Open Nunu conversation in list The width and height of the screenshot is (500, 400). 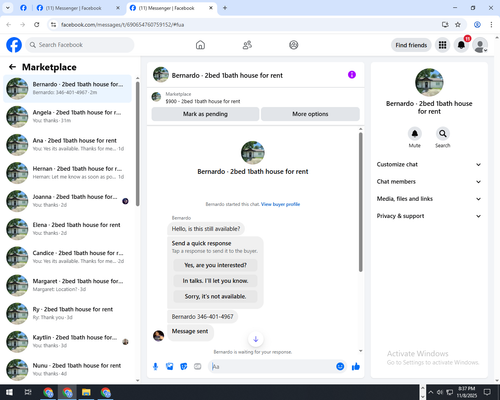click(x=67, y=370)
